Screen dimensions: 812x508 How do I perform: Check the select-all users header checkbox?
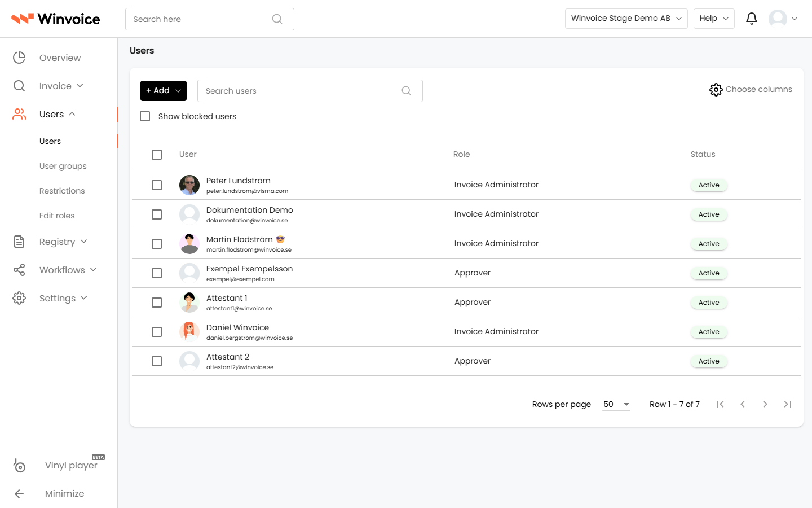[157, 155]
